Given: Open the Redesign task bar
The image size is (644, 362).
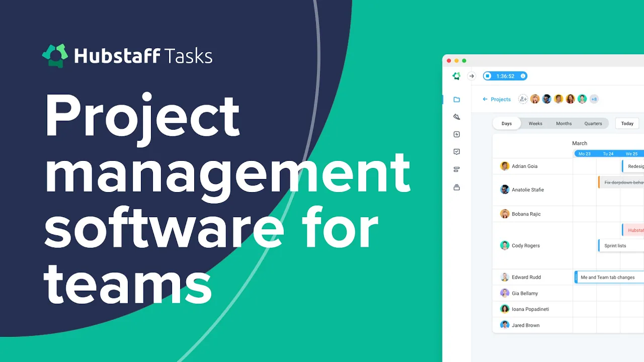Looking at the screenshot, I should pyautogui.click(x=633, y=166).
